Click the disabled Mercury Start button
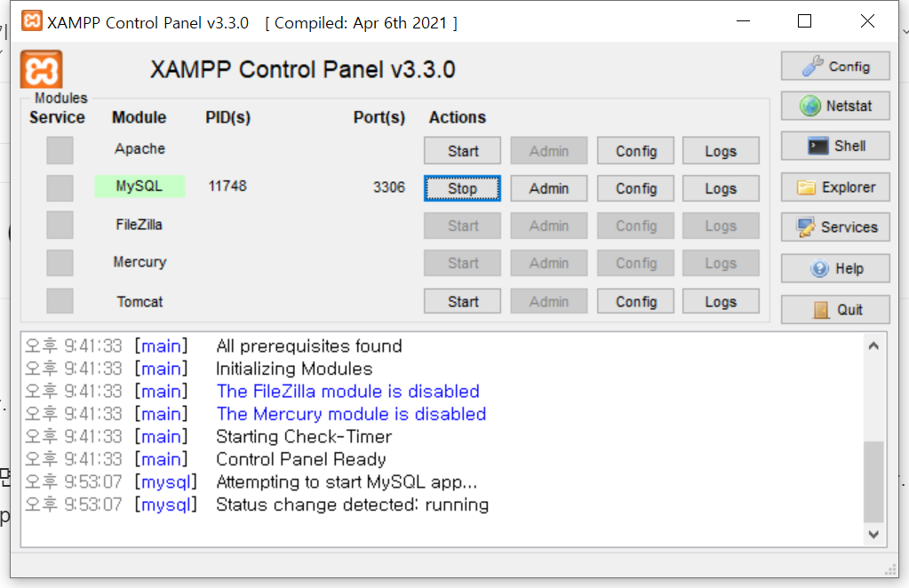The height and width of the screenshot is (588, 909). (x=462, y=263)
